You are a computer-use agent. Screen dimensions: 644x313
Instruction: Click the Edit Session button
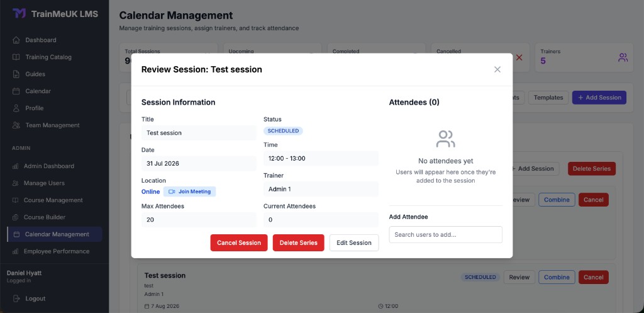(354, 242)
